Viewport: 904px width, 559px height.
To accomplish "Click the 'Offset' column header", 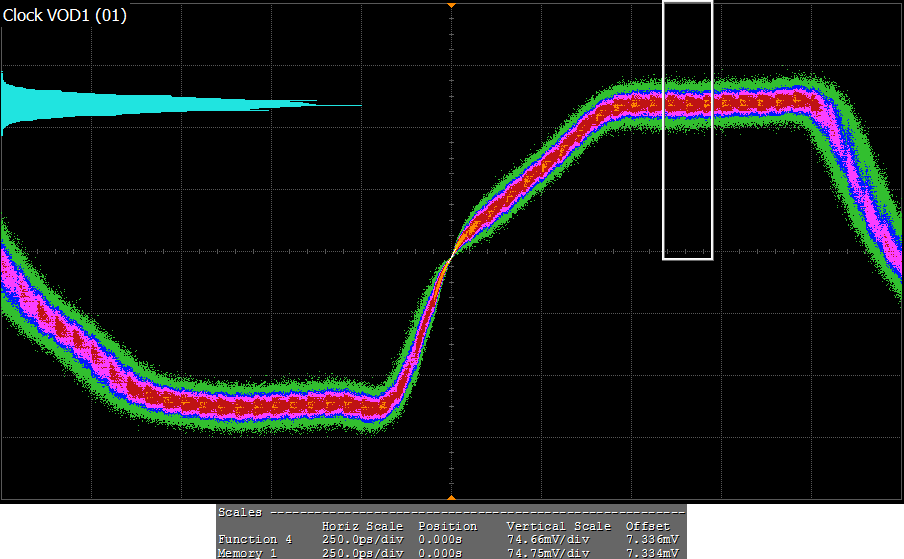I will click(x=648, y=526).
